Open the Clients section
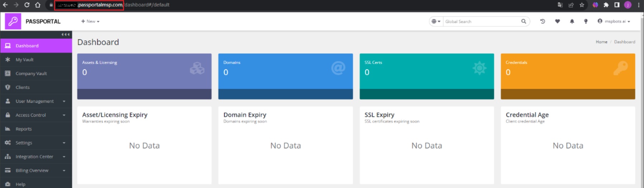The height and width of the screenshot is (188, 644). pyautogui.click(x=36, y=87)
